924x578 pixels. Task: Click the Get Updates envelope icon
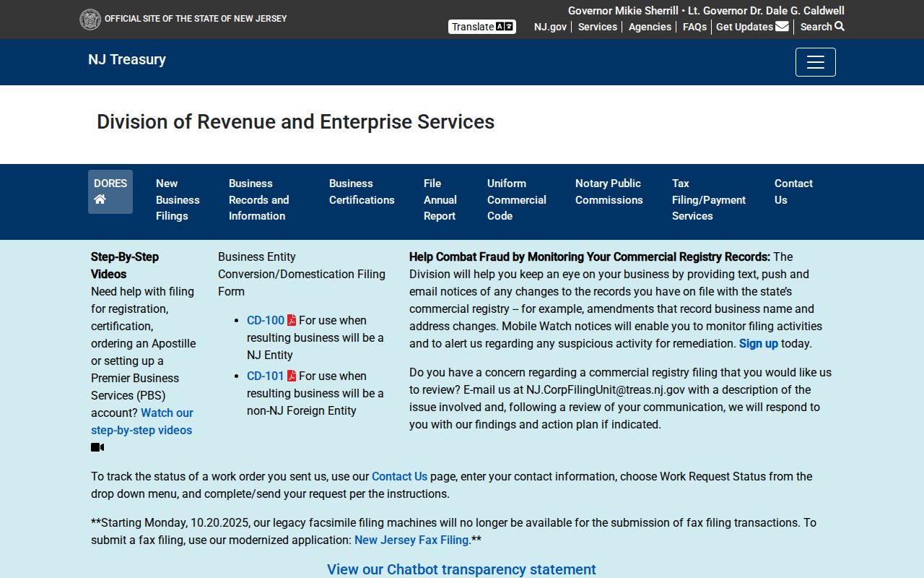point(782,27)
